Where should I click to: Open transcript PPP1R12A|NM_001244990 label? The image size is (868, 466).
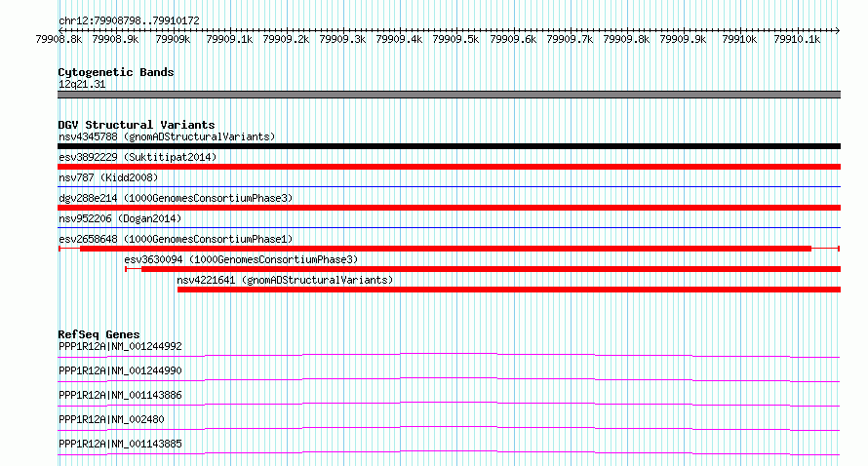click(x=120, y=370)
